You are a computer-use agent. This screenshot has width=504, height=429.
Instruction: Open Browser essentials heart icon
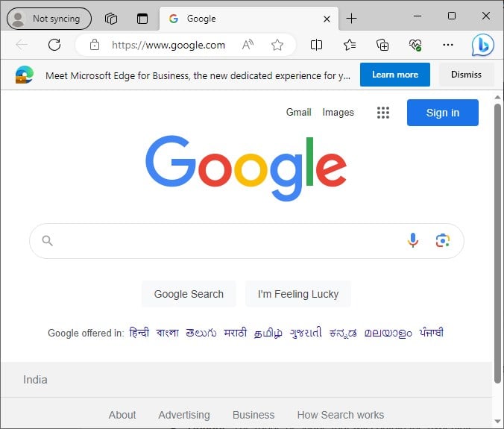pos(415,45)
